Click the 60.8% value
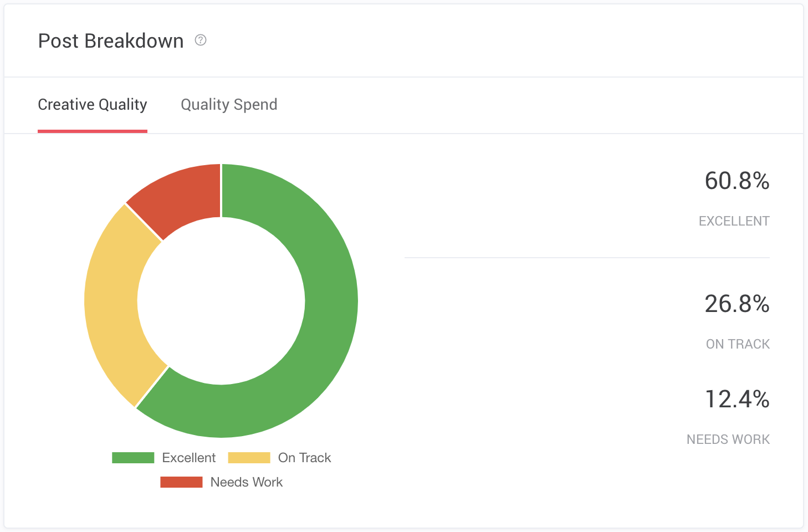The image size is (808, 532). pos(737,181)
